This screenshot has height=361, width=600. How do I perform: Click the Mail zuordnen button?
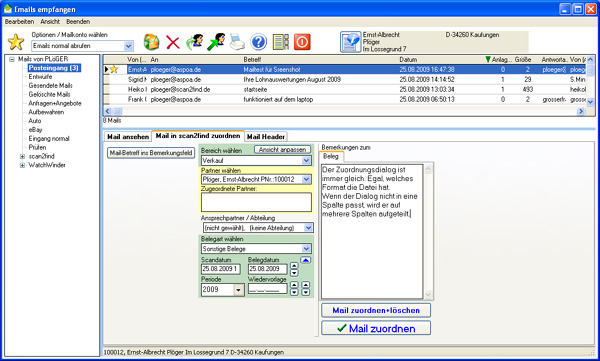(x=376, y=328)
